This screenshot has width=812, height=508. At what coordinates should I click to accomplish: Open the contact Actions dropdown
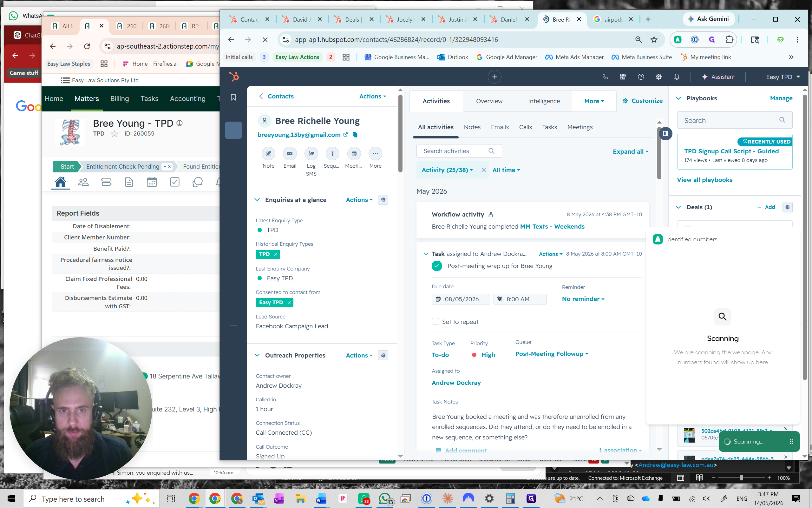point(373,97)
